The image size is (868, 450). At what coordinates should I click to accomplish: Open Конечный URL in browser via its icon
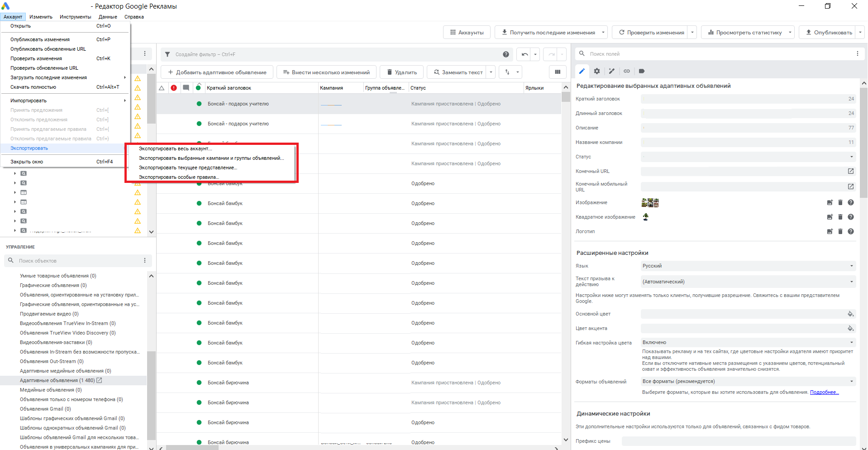click(850, 171)
